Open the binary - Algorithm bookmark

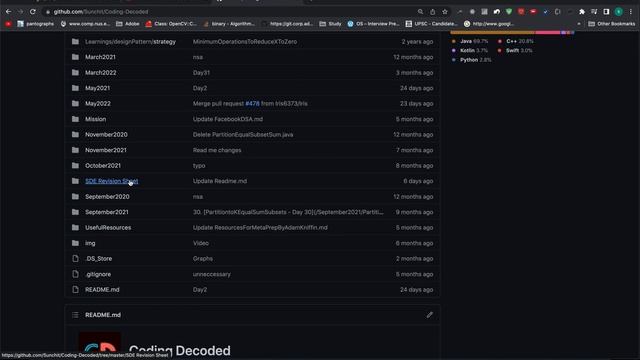[229, 24]
